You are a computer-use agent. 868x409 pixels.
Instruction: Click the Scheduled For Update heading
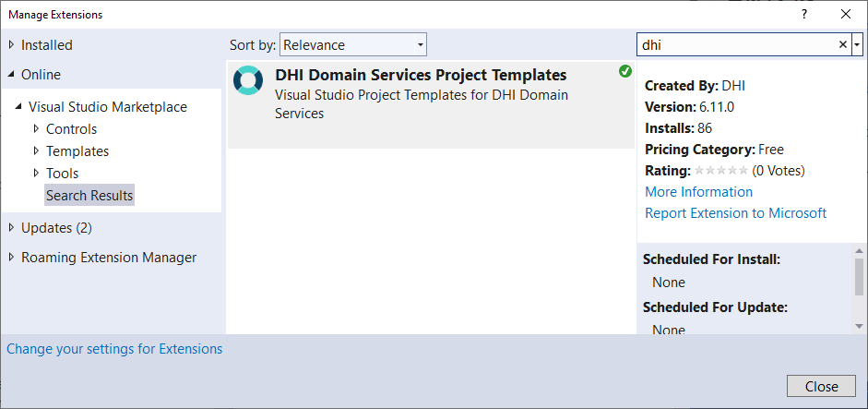pos(715,307)
